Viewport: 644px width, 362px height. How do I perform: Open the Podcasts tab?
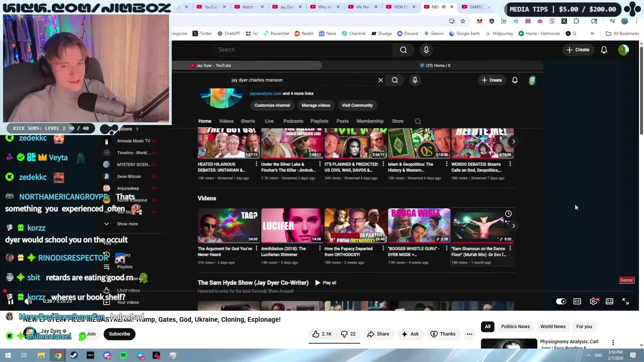293,121
